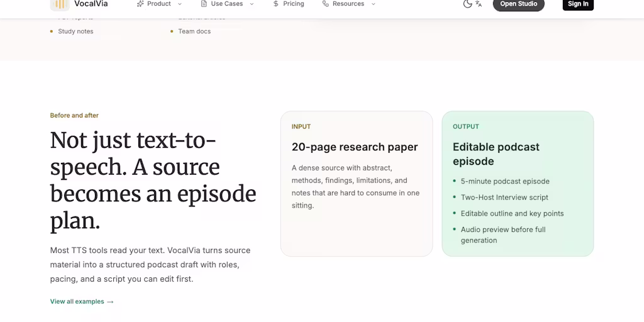Expand the Use Cases dropdown chevron
Screen dimensions: 644x322
pyautogui.click(x=252, y=4)
